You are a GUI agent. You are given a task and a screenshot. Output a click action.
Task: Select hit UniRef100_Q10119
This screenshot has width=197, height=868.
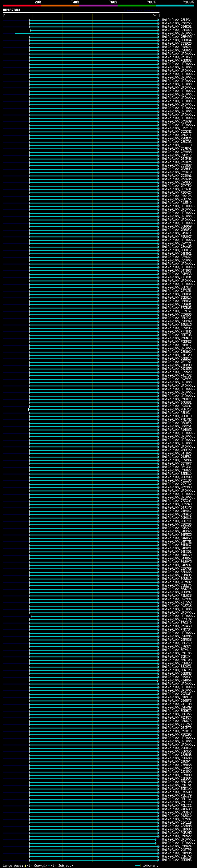click(176, 822)
